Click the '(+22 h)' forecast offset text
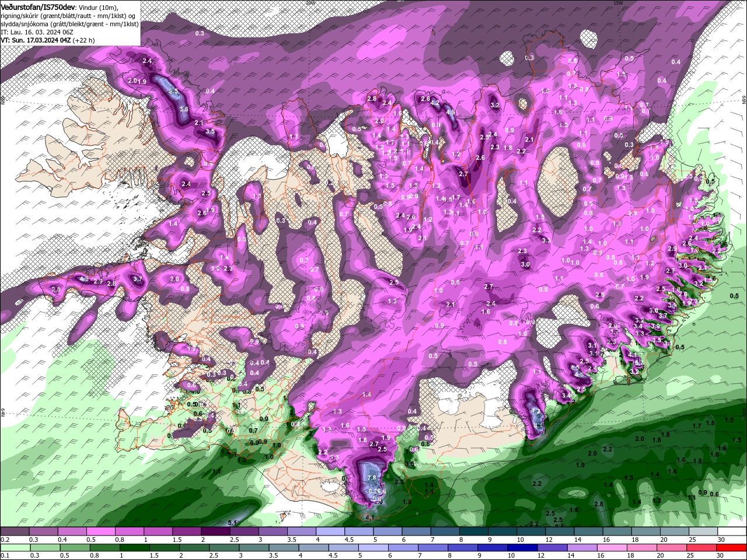 pos(84,40)
